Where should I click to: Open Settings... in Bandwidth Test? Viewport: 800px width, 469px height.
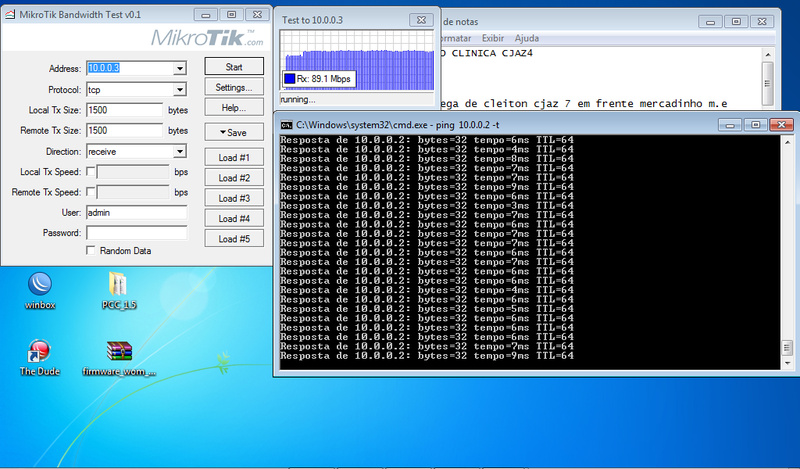tap(234, 87)
